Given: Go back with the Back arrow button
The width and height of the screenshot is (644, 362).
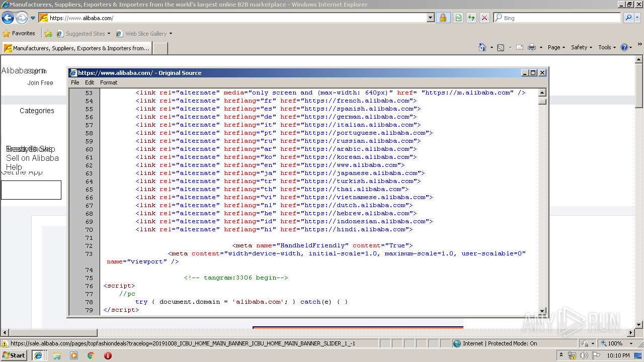Looking at the screenshot, I should (x=8, y=18).
